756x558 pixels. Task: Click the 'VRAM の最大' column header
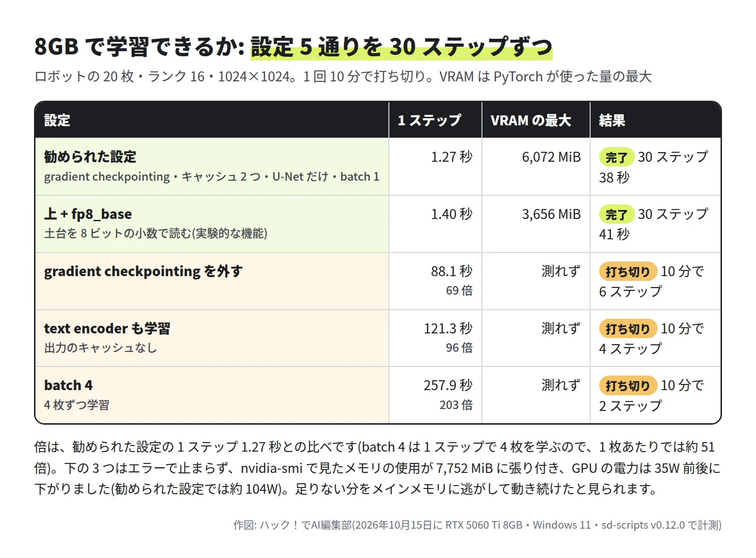(531, 120)
